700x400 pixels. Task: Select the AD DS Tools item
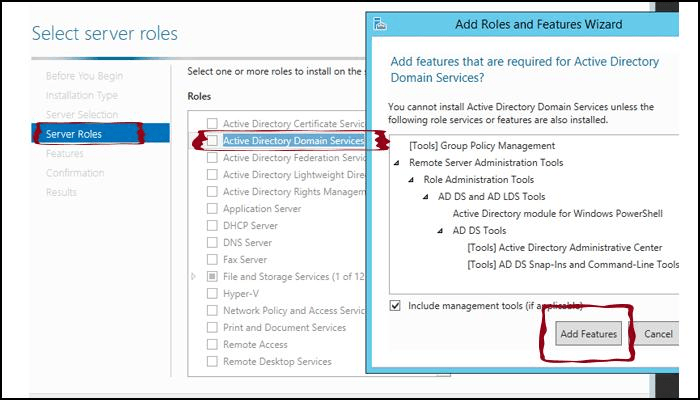(x=479, y=230)
